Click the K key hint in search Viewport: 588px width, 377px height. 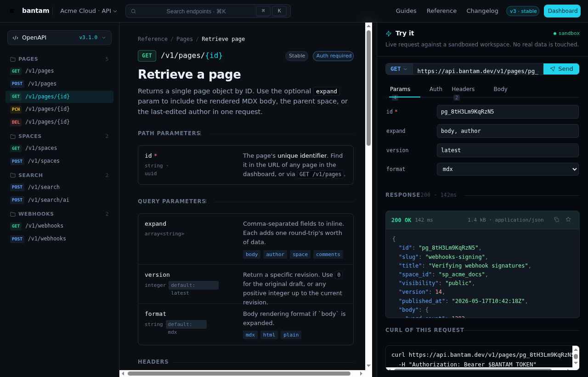[279, 11]
